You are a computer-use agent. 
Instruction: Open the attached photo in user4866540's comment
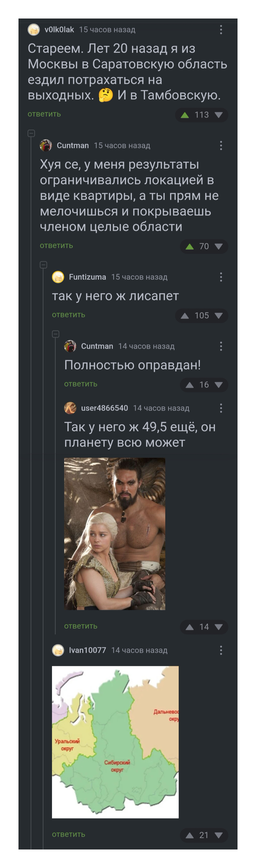point(115,534)
